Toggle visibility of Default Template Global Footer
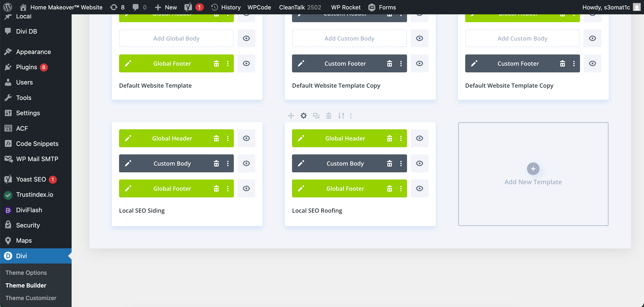644x307 pixels. coord(246,63)
